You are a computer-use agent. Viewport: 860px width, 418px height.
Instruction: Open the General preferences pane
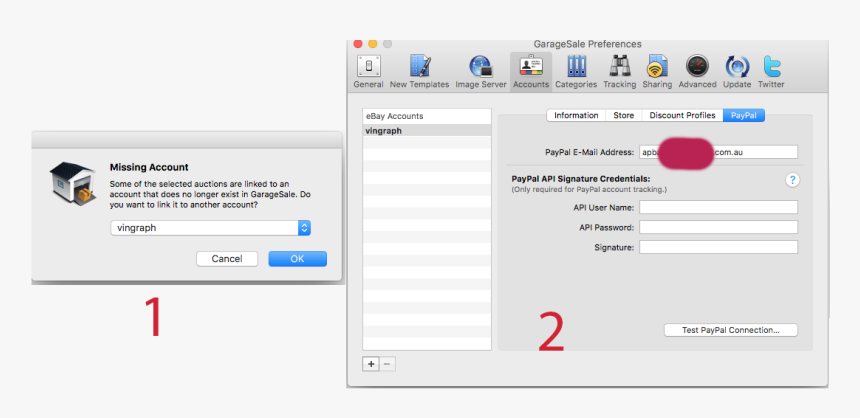(x=368, y=72)
